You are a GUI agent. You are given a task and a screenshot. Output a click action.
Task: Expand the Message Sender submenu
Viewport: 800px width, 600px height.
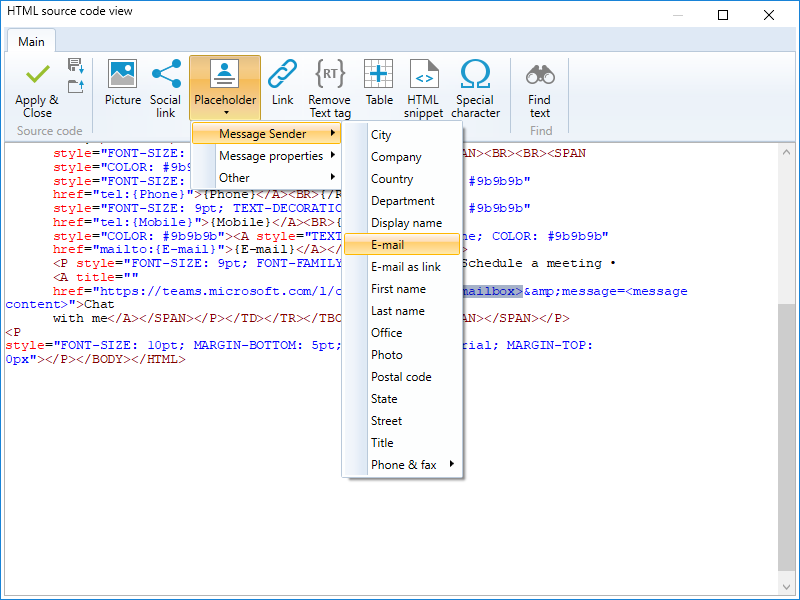266,134
